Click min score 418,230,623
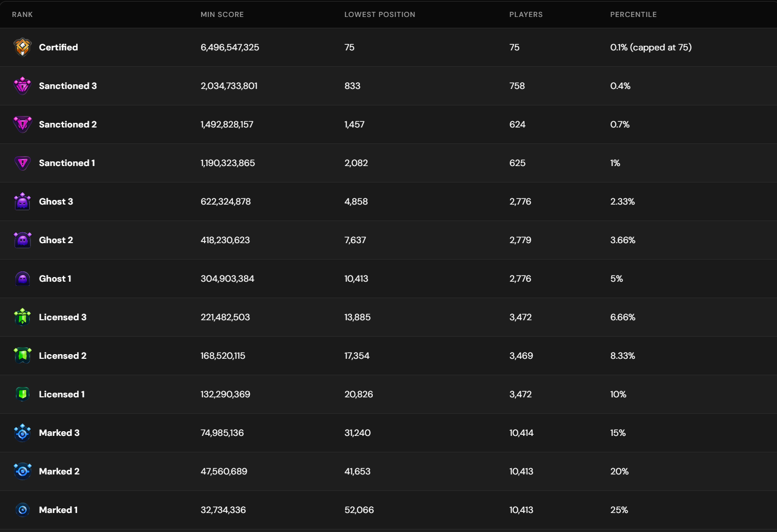This screenshot has width=777, height=532. (225, 240)
